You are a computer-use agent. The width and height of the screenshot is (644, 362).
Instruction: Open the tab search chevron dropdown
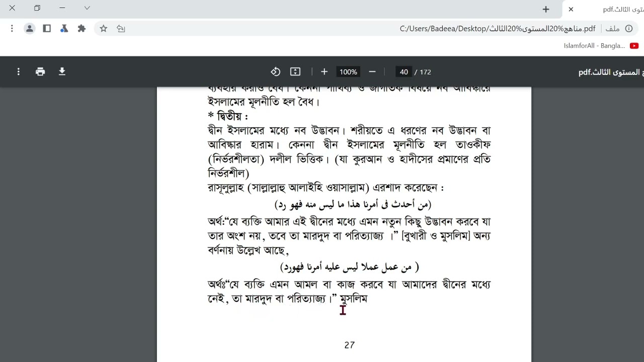(87, 8)
